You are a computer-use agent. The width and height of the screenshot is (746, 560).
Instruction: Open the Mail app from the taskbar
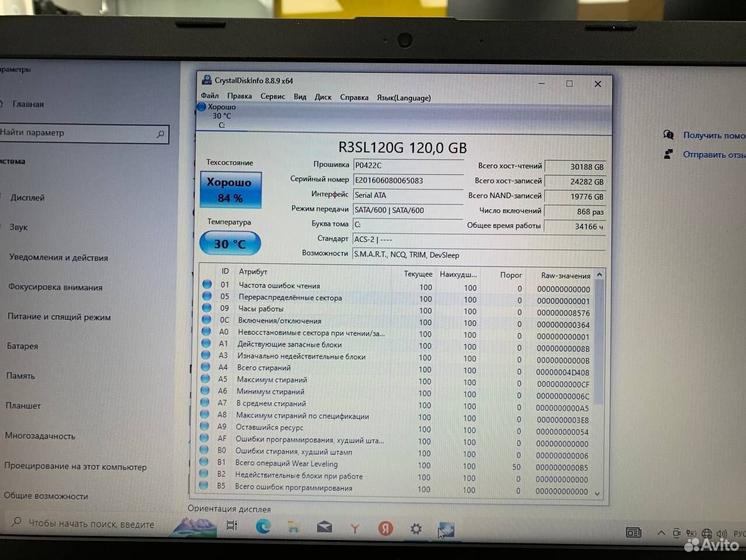pyautogui.click(x=324, y=527)
